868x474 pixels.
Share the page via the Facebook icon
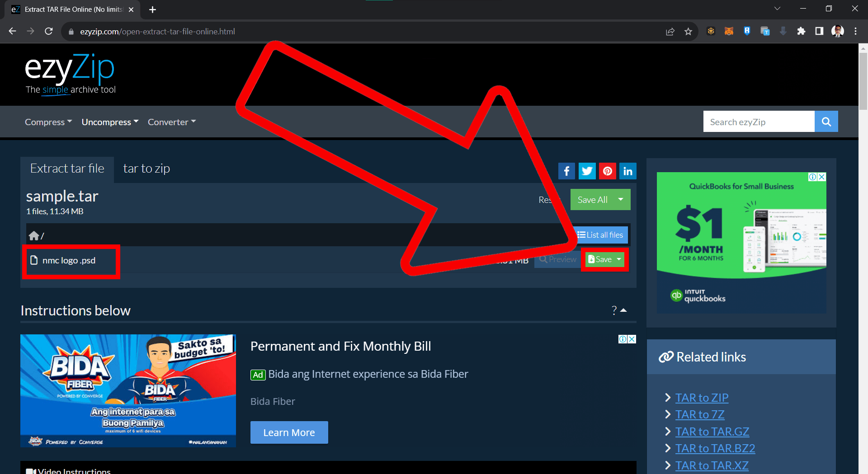click(566, 171)
